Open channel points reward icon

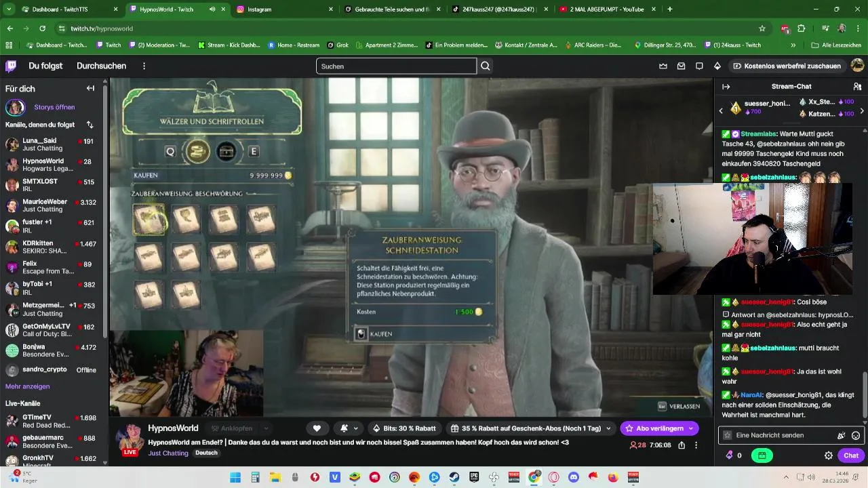(762, 455)
